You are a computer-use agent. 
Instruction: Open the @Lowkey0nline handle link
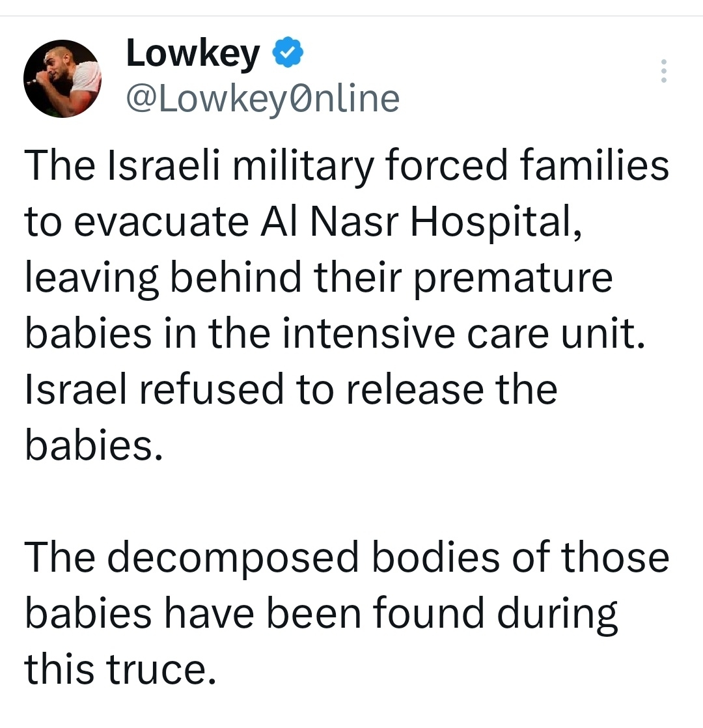[x=262, y=98]
